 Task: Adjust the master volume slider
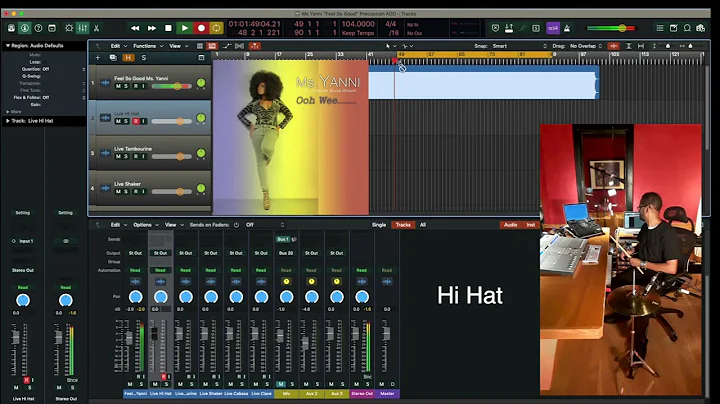tap(611, 28)
